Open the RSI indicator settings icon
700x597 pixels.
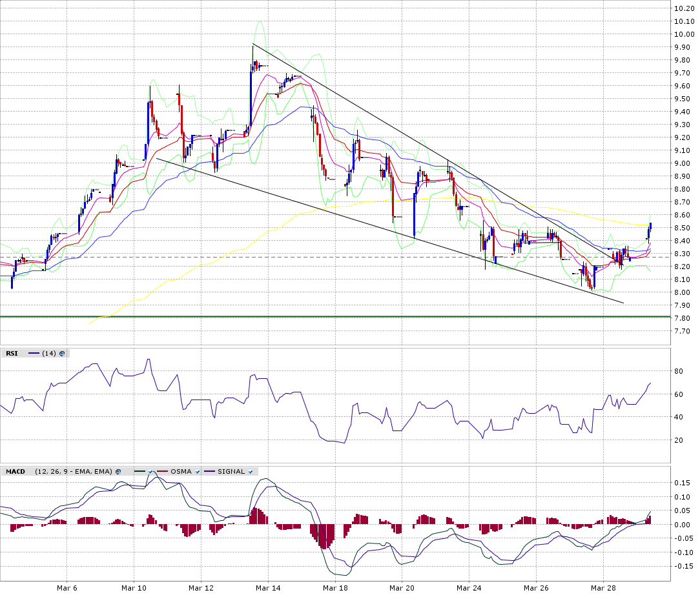click(63, 354)
